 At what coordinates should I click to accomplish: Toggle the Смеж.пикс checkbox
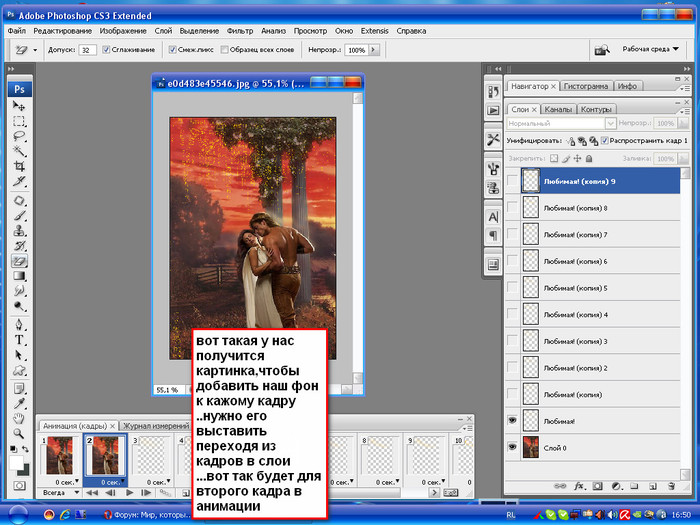click(x=172, y=50)
